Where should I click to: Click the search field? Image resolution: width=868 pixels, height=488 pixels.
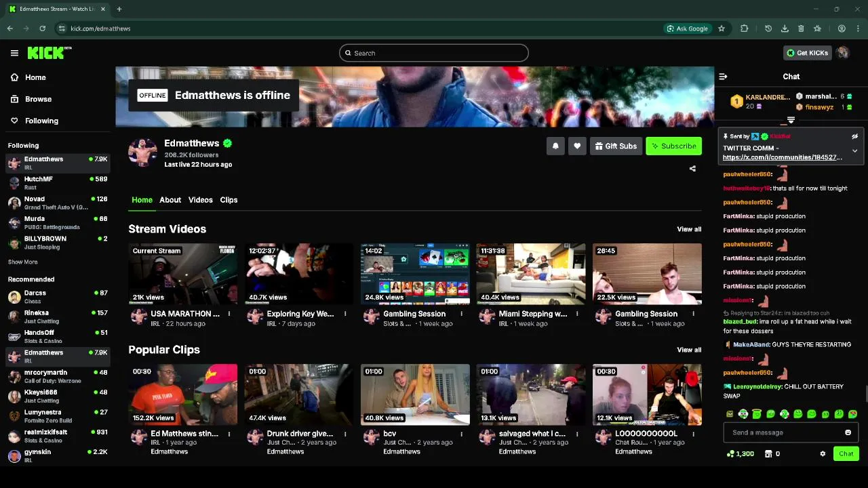tap(434, 53)
